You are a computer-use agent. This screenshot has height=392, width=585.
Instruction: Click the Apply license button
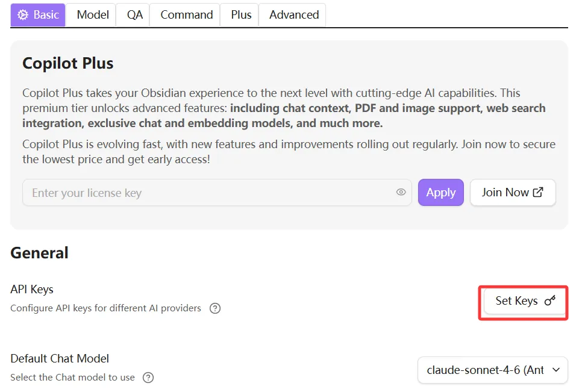coord(440,193)
